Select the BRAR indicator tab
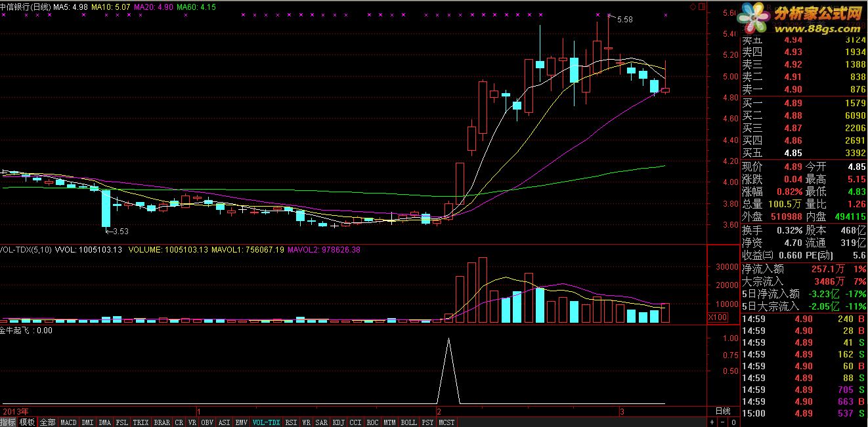The height and width of the screenshot is (427, 868). tap(162, 422)
